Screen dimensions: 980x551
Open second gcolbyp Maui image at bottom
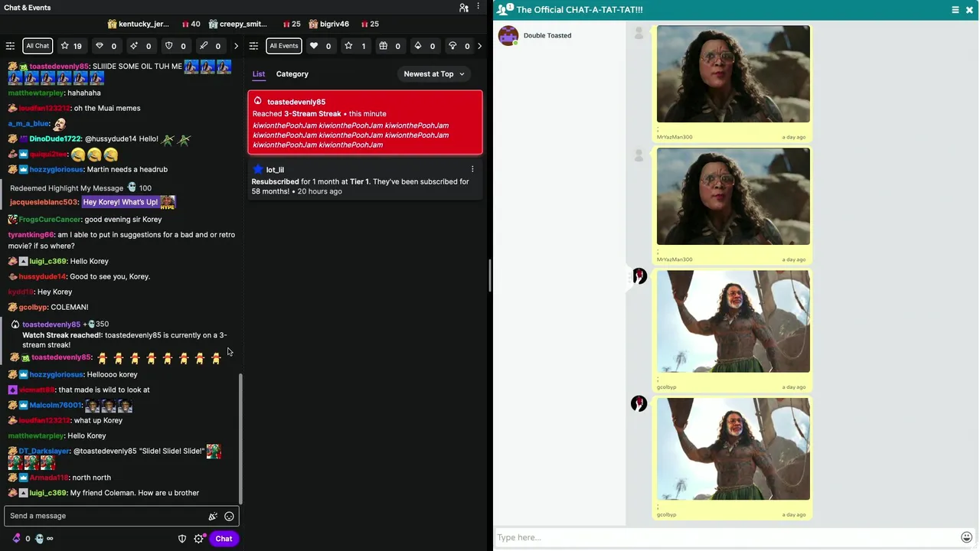(733, 449)
